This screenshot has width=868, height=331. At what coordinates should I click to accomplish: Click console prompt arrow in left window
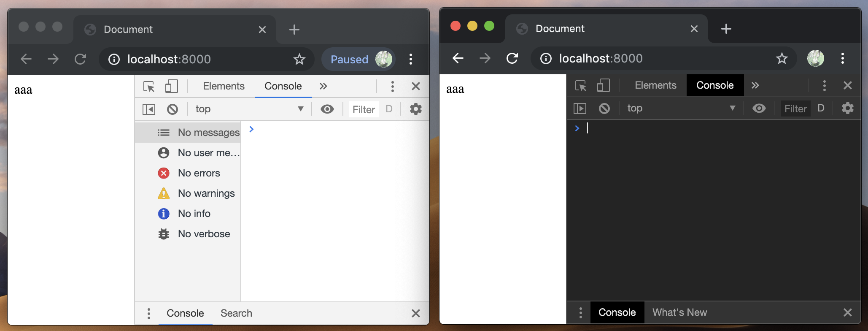[251, 129]
